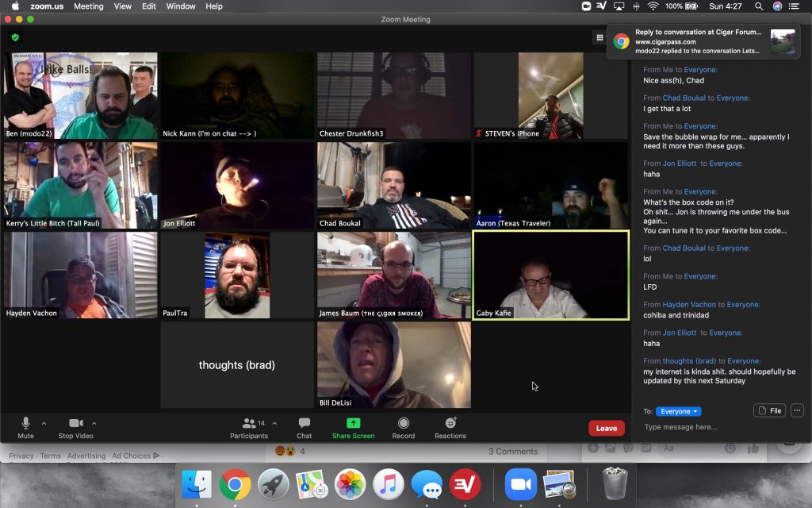Image resolution: width=812 pixels, height=508 pixels.
Task: Click the File button in chat
Action: [769, 410]
